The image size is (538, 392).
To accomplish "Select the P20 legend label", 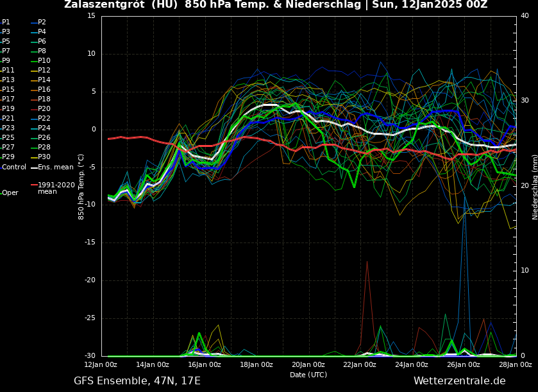I will click(x=44, y=109).
